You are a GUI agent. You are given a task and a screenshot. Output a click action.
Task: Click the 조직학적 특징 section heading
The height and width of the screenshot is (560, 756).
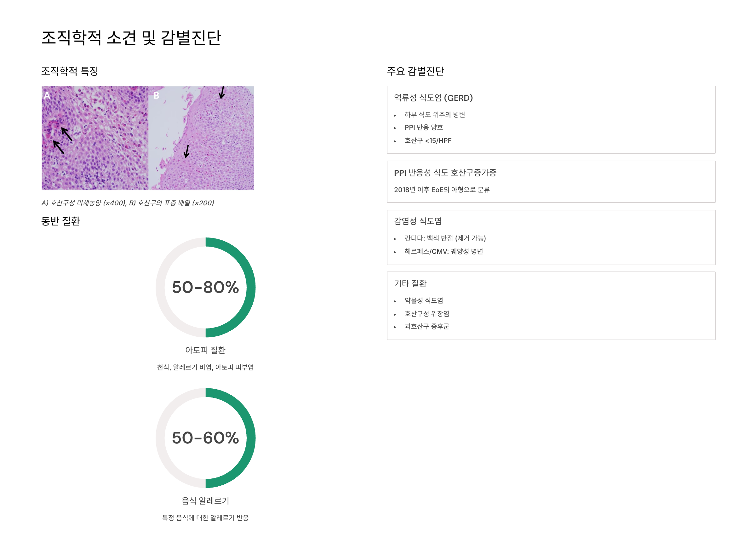[70, 71]
